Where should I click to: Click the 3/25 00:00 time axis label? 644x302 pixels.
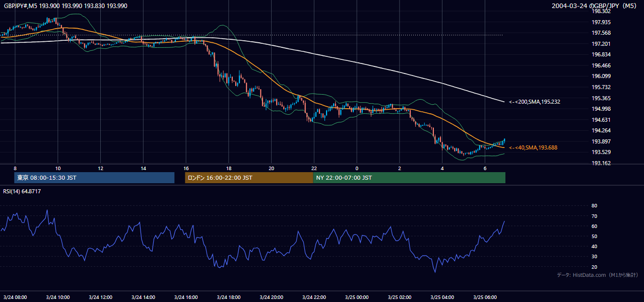[x=357, y=297]
